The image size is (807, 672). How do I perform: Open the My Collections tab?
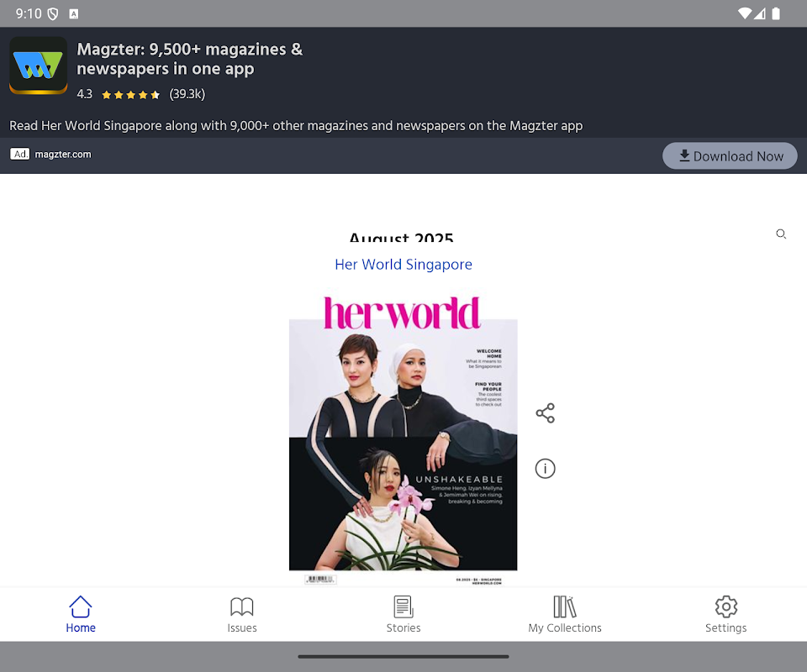pyautogui.click(x=565, y=614)
